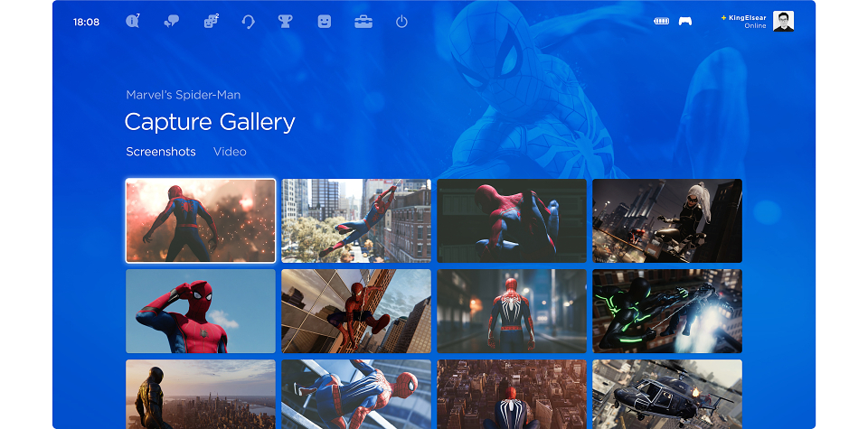Open the party headset icon
The height and width of the screenshot is (429, 868).
click(x=248, y=22)
